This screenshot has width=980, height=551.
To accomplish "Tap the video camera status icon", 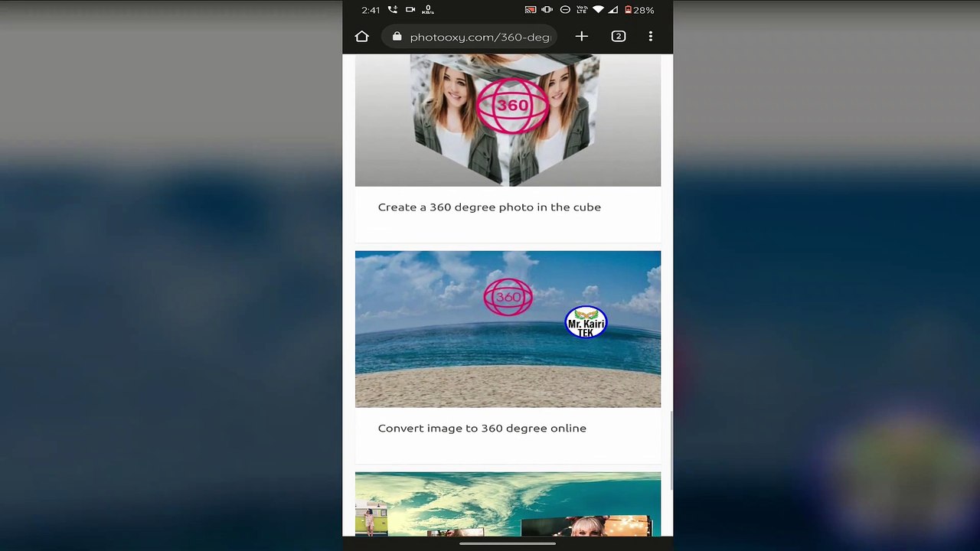I will 410,10.
